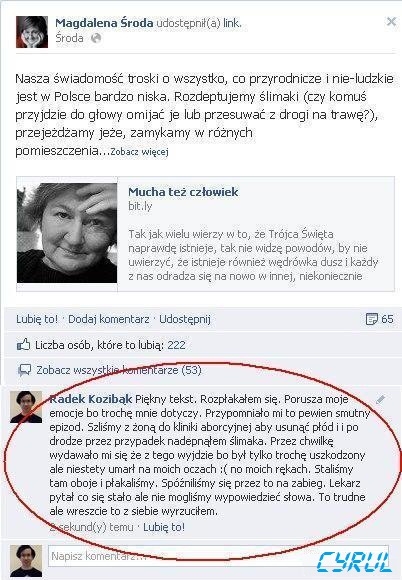Click the Lubię to! link under the post
402x580 pixels.
click(x=37, y=319)
